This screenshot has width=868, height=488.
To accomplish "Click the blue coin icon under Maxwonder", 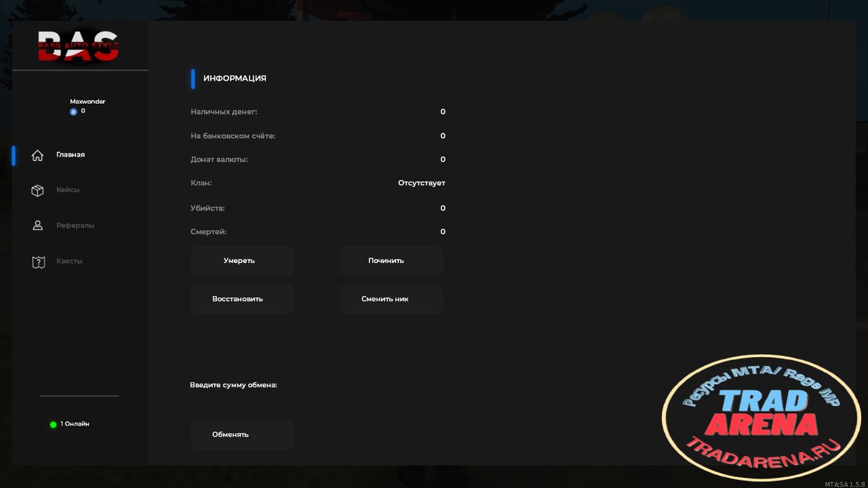I will pyautogui.click(x=73, y=112).
